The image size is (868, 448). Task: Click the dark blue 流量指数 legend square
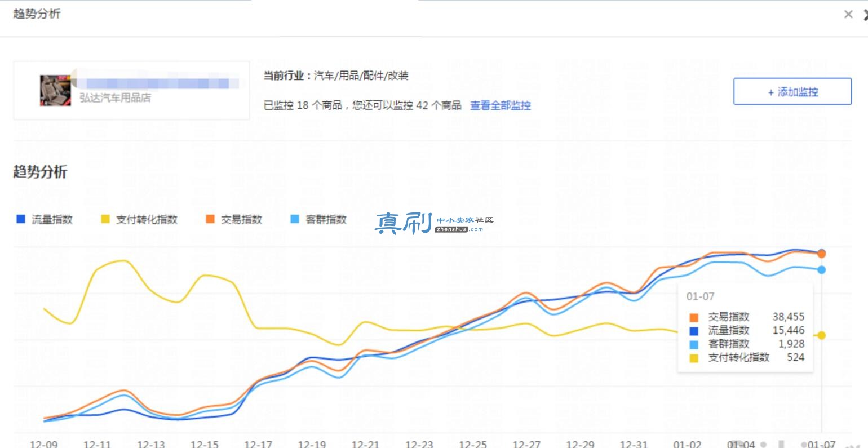21,219
